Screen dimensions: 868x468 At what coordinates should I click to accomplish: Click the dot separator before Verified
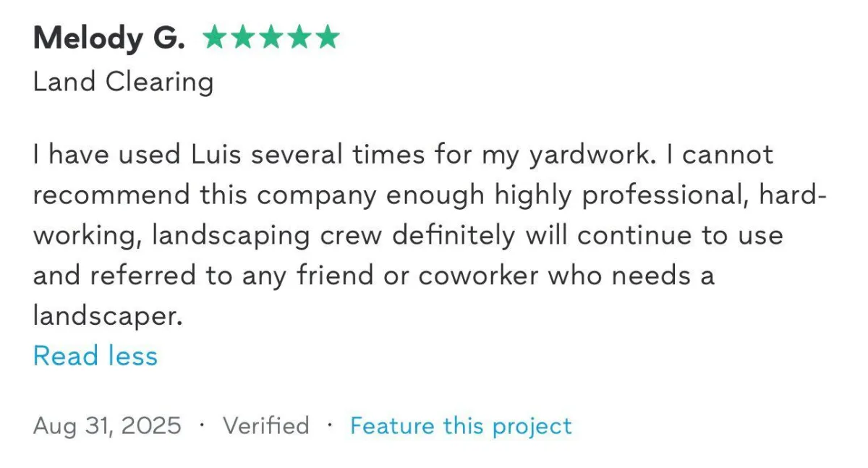[202, 424]
